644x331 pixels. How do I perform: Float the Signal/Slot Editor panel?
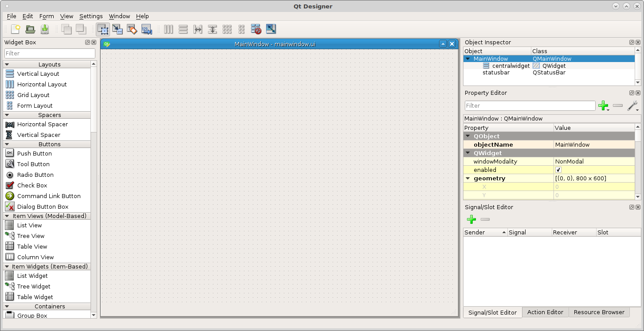632,207
